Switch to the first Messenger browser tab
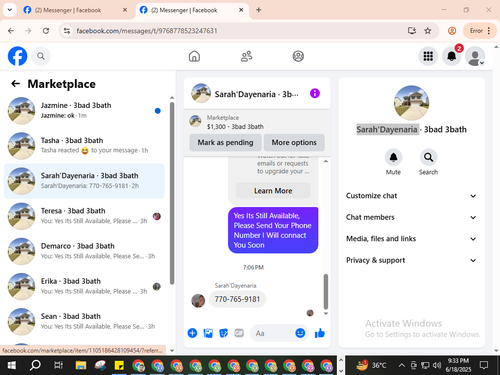Image resolution: width=500 pixels, height=375 pixels. [76, 10]
